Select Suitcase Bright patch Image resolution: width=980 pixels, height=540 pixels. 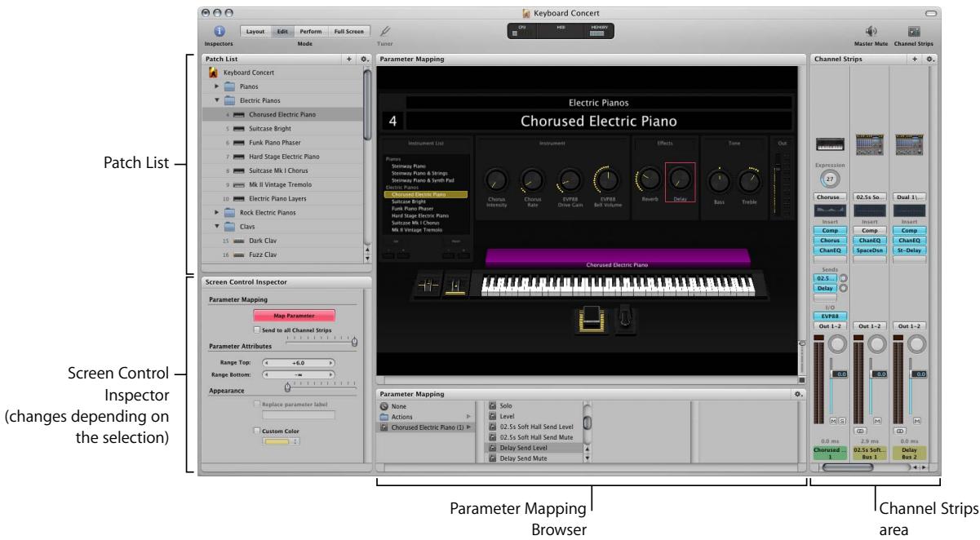pos(282,128)
